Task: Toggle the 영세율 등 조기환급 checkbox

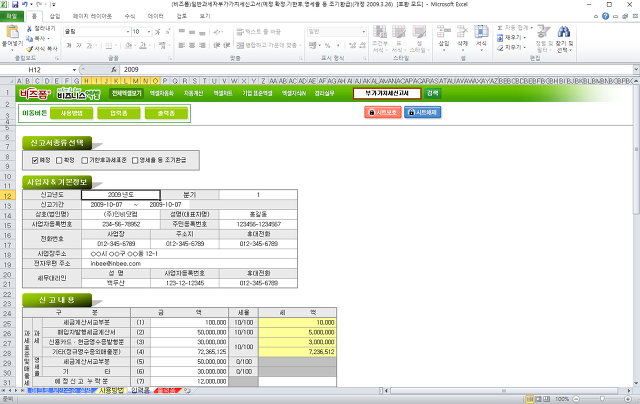Action: [x=135, y=160]
